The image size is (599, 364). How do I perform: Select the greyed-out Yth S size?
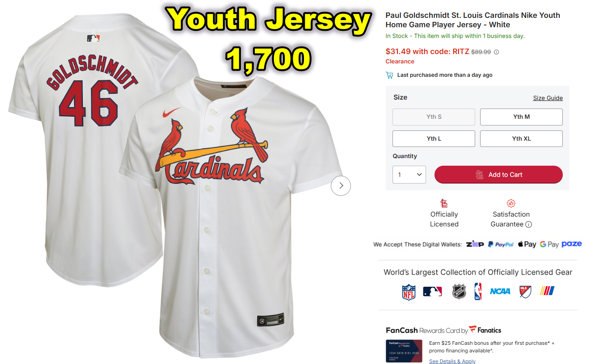pyautogui.click(x=434, y=117)
